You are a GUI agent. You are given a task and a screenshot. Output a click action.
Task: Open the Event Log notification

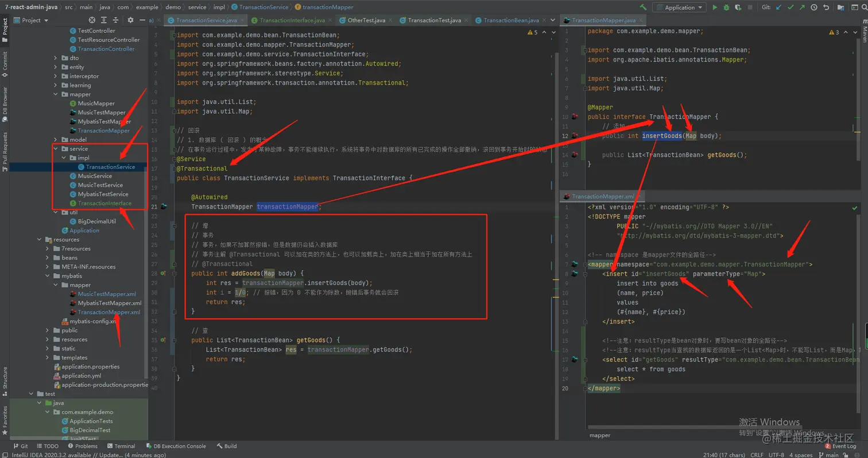tap(840, 446)
